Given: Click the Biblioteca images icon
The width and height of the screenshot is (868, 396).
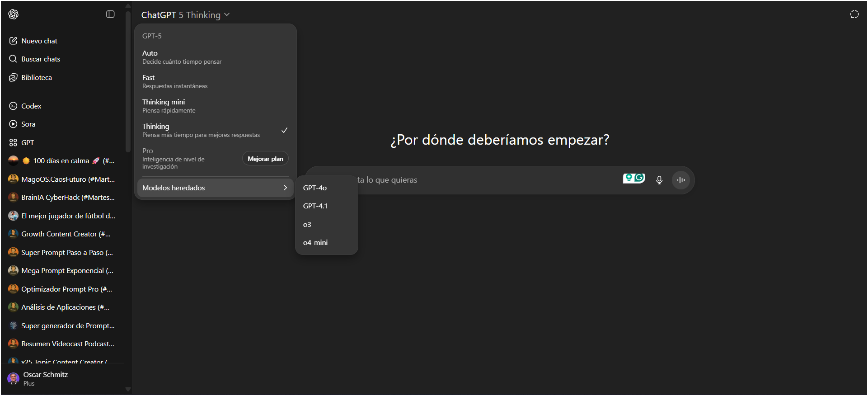Looking at the screenshot, I should 13,77.
